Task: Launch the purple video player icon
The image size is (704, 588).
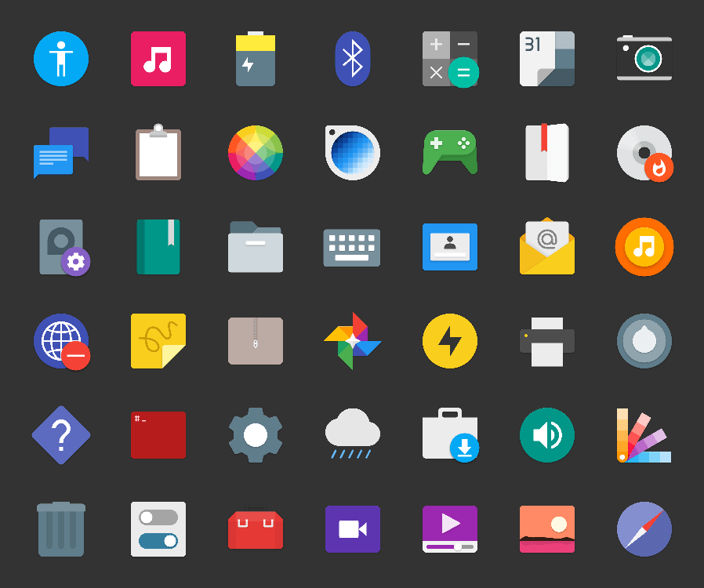Action: point(450,528)
